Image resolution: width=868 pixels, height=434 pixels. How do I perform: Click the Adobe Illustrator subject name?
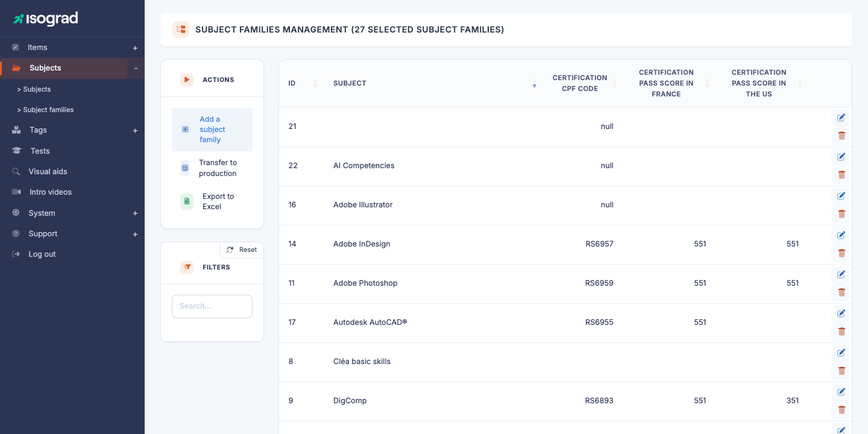pyautogui.click(x=363, y=205)
